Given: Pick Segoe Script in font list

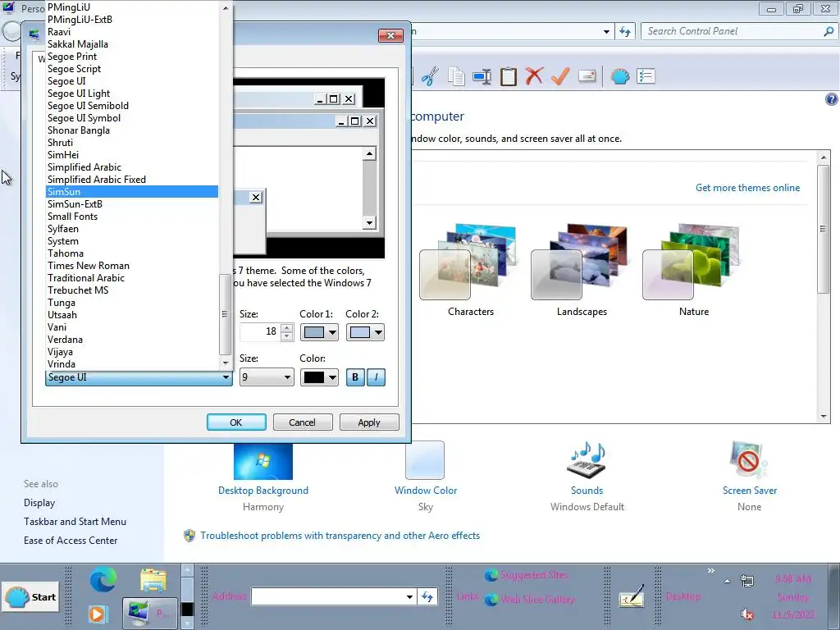Looking at the screenshot, I should (132, 69).
